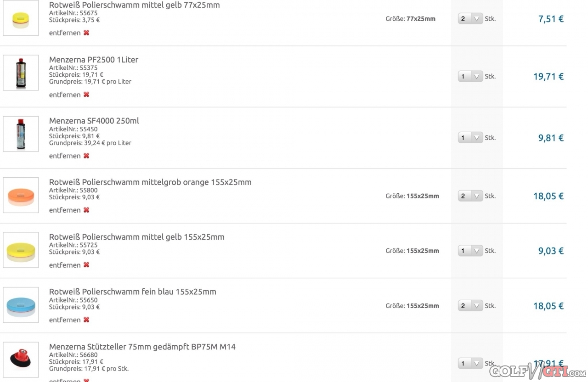Change quantity of blue 155x25mm sponge
This screenshot has width=588, height=382.
click(470, 306)
